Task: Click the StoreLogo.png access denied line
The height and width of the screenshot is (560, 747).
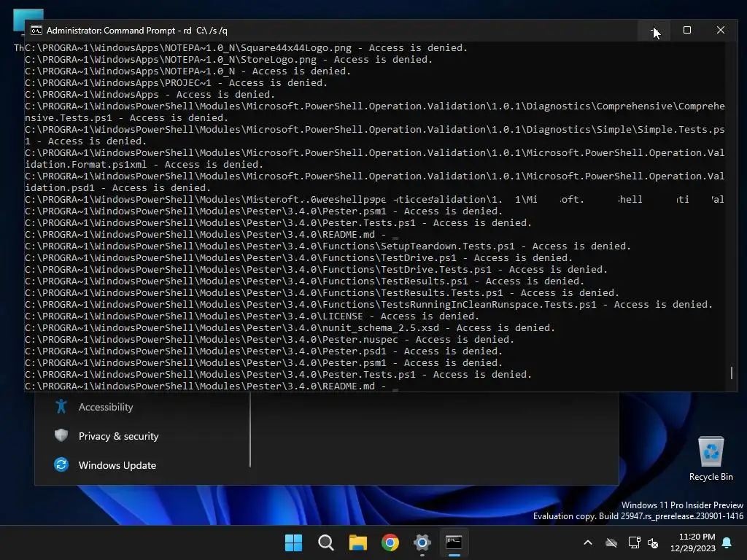Action: (228, 60)
